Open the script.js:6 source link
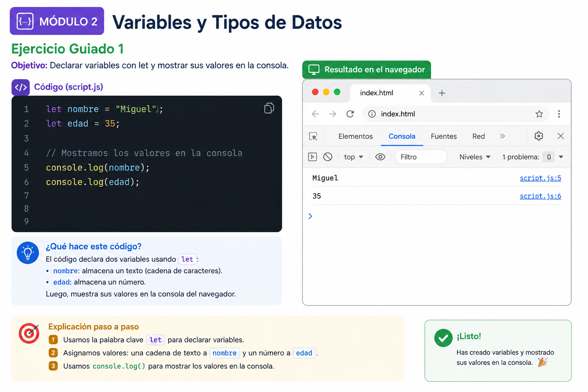Screen dimensions: 588x392 pos(540,196)
